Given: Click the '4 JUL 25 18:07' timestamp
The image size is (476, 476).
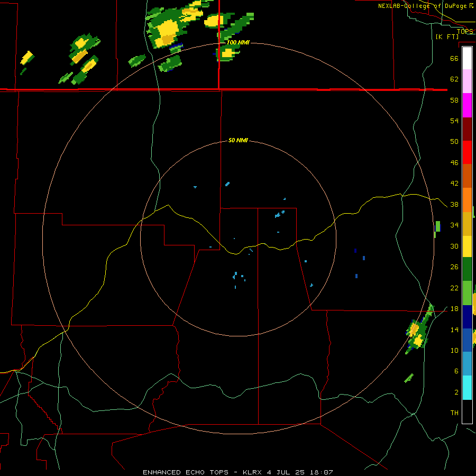Looking at the screenshot, I should tap(300, 472).
